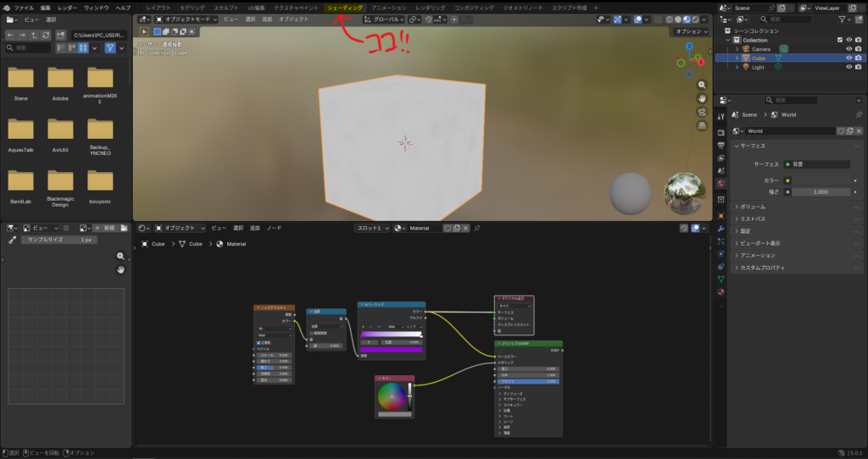Image resolution: width=868 pixels, height=459 pixels.
Task: Switch to orthographic grid view icon
Action: tap(702, 125)
